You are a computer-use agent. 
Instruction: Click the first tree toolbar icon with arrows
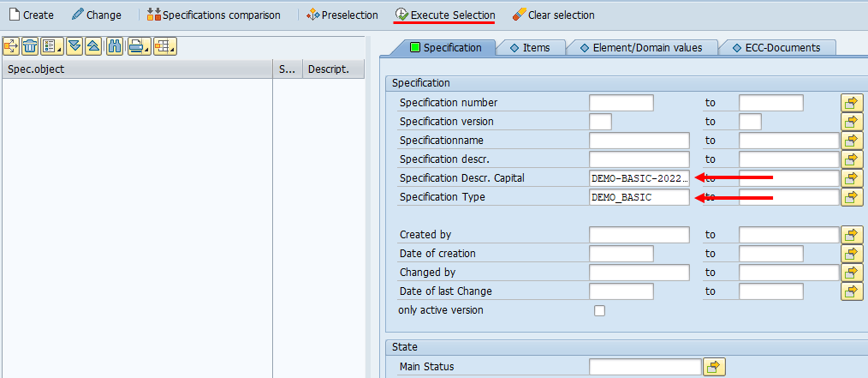click(11, 46)
